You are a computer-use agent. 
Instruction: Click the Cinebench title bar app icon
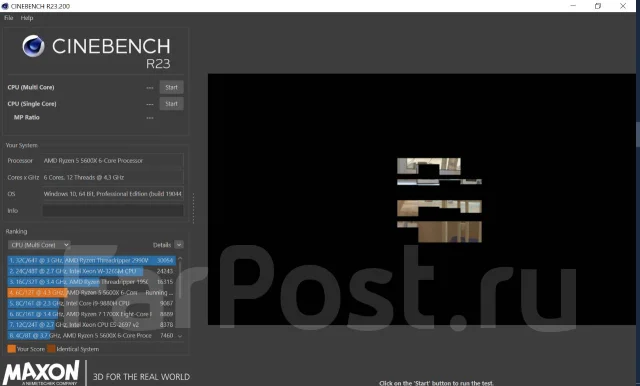click(x=5, y=6)
